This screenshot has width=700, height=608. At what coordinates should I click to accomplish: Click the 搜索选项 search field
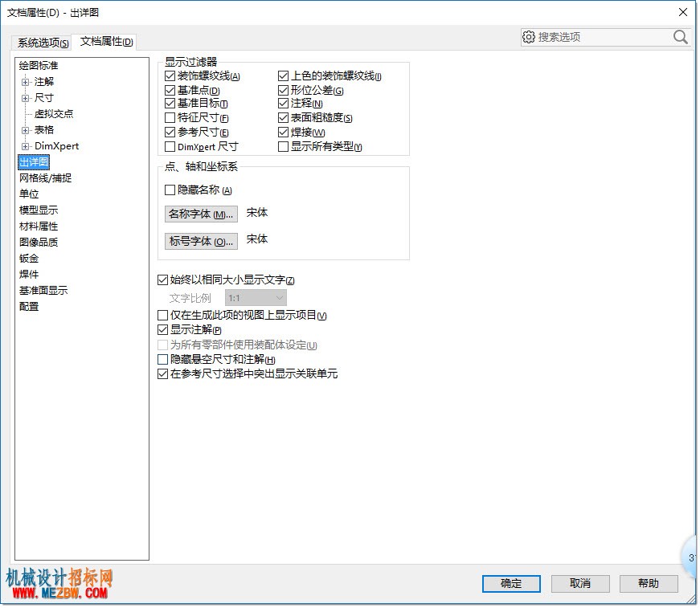click(x=605, y=37)
